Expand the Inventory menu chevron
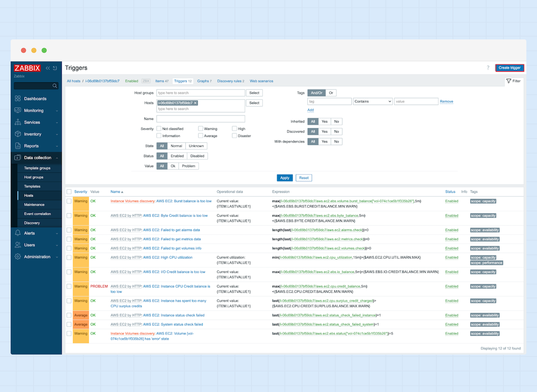This screenshot has width=537, height=392. coord(57,134)
